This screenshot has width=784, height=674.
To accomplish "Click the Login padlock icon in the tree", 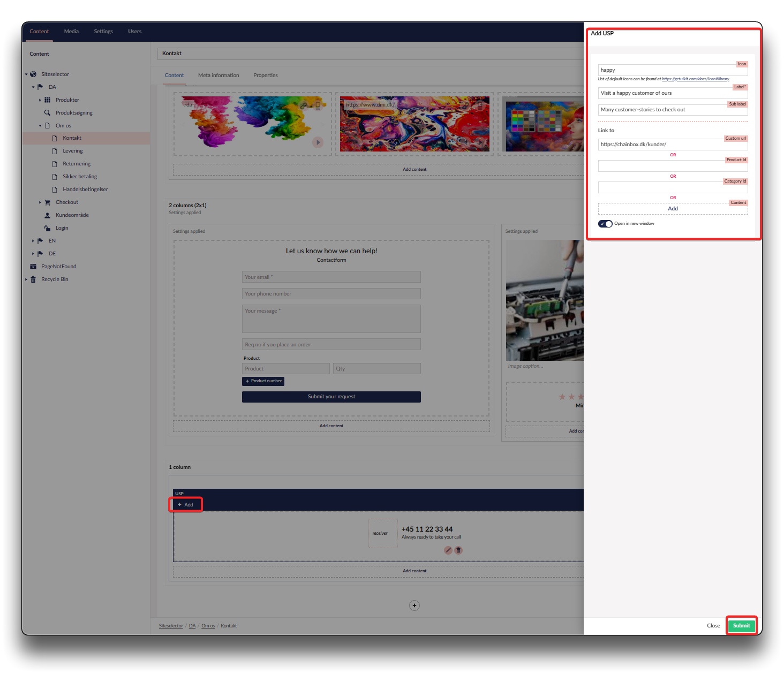I will pos(47,228).
